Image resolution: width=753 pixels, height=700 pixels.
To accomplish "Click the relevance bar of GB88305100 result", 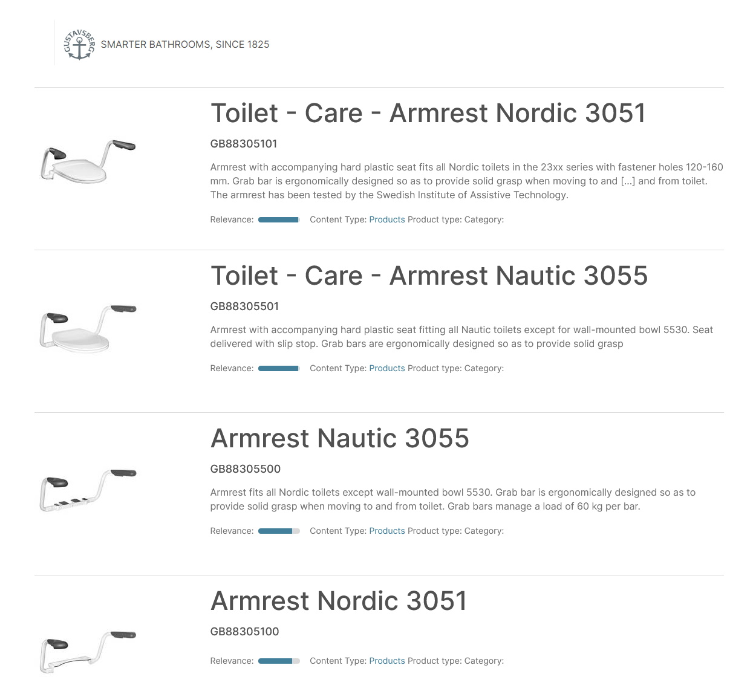I will tap(279, 661).
